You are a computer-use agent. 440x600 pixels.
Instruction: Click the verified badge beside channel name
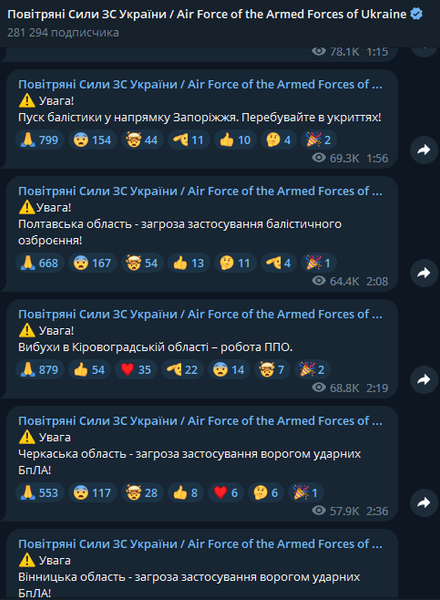pyautogui.click(x=416, y=15)
